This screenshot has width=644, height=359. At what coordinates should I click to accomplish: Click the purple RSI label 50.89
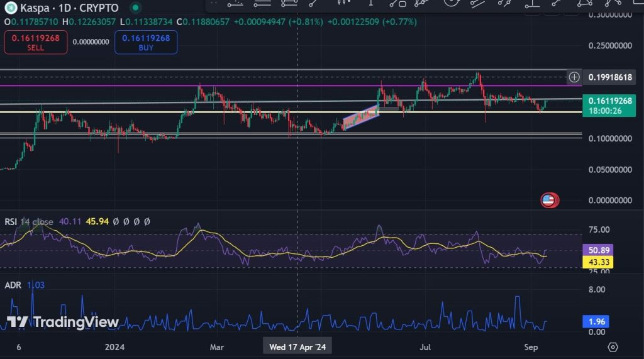click(598, 250)
